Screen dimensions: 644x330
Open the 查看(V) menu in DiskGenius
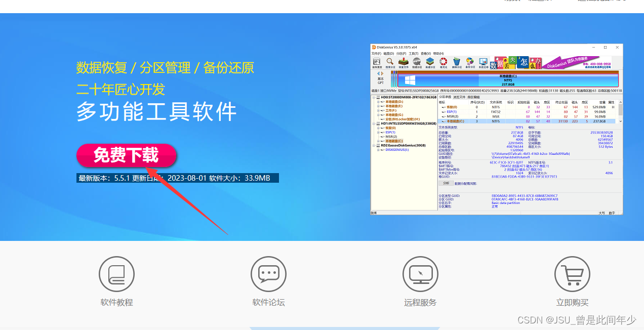[x=426, y=54]
